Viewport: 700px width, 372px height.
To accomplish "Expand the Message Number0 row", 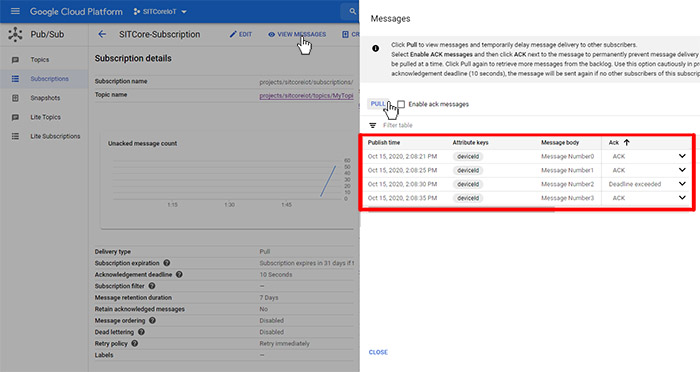I will pyautogui.click(x=682, y=156).
